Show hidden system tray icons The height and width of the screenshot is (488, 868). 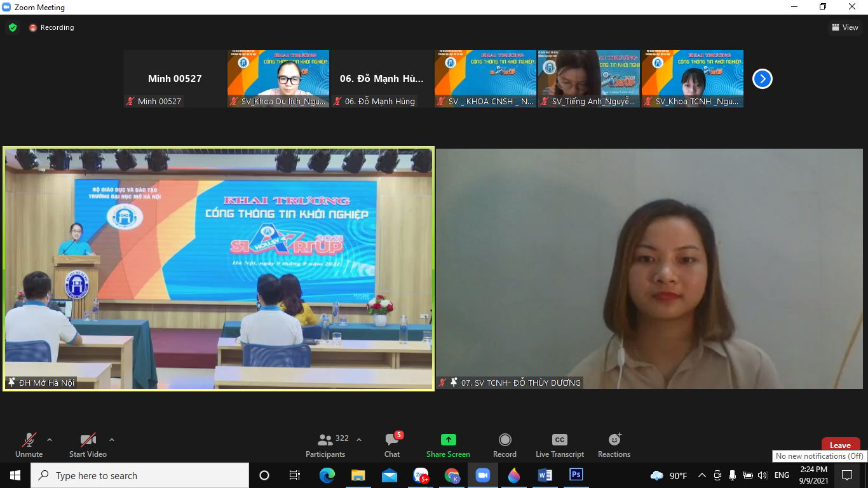[x=702, y=475]
